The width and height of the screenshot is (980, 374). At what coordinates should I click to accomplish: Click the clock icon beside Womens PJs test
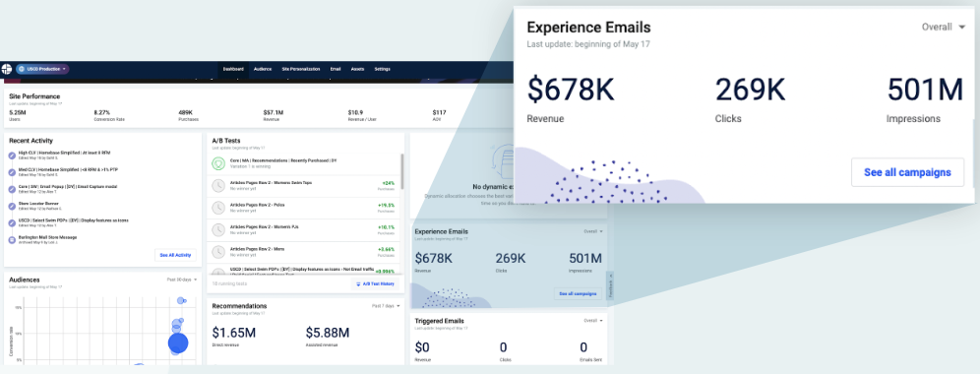click(x=218, y=229)
